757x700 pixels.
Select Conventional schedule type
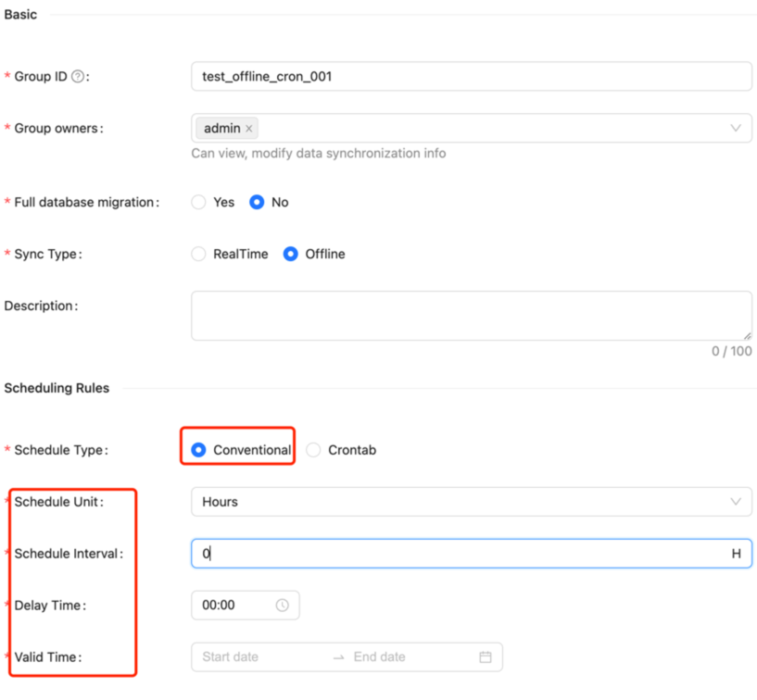[x=198, y=450]
